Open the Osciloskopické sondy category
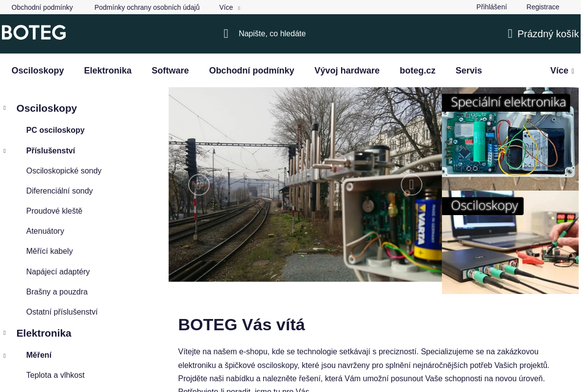This screenshot has width=588, height=392. coord(64,171)
